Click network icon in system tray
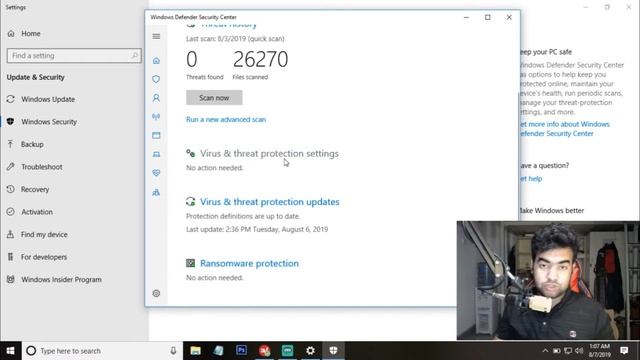The width and height of the screenshot is (640, 360). tap(568, 351)
